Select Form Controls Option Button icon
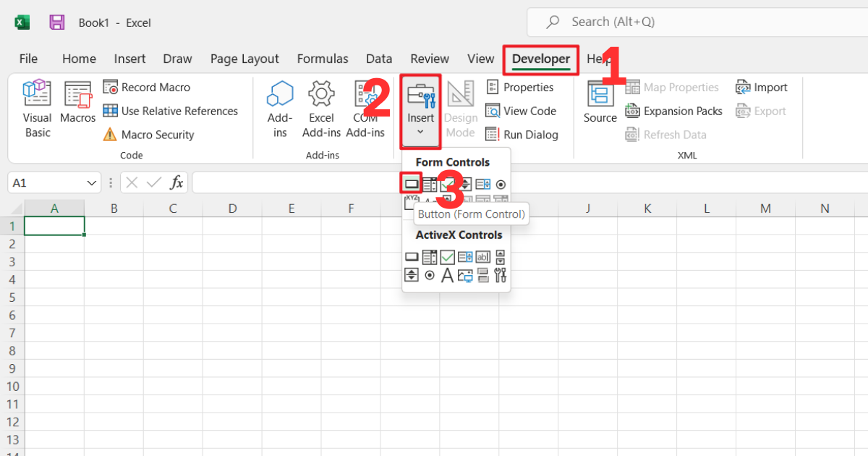Screen dimensions: 868x456 501,185
